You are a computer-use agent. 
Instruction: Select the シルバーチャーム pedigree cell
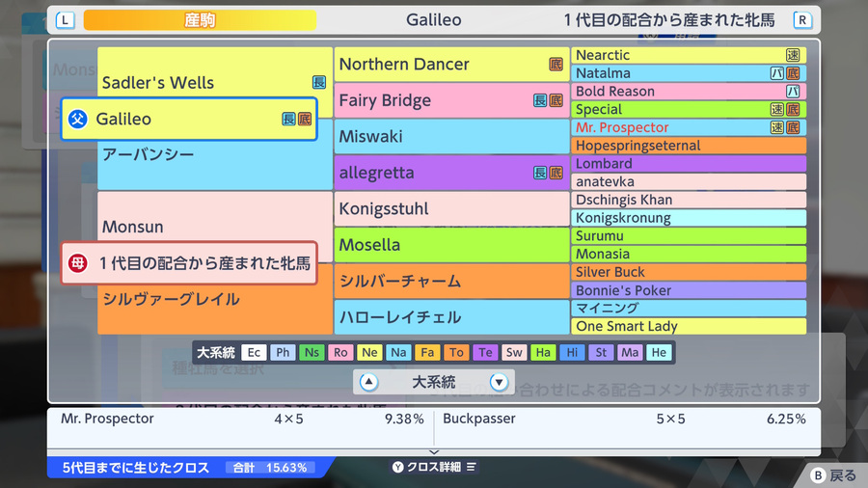pos(451,281)
